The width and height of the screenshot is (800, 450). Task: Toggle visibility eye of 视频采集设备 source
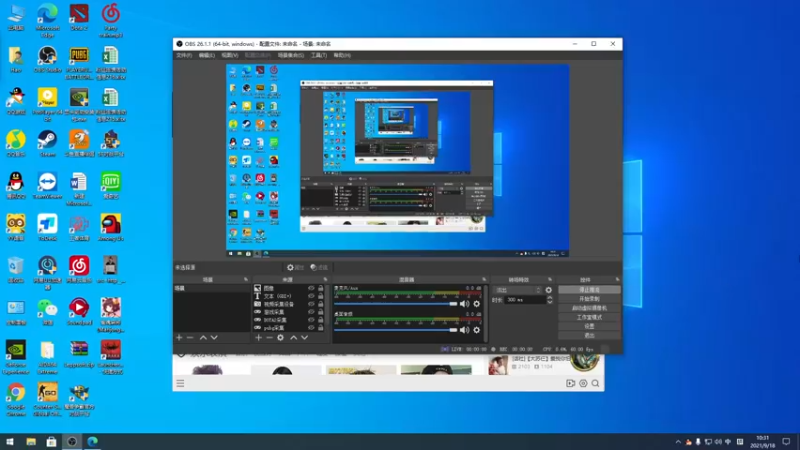tap(311, 304)
